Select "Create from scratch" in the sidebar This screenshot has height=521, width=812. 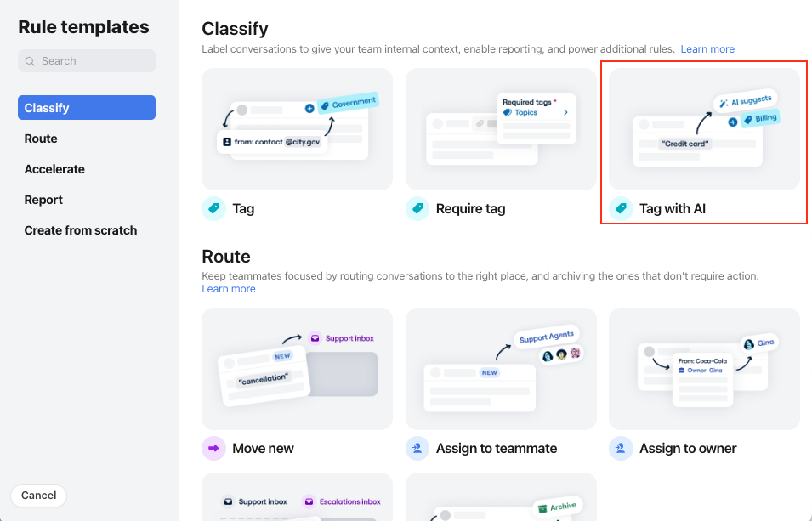point(80,229)
